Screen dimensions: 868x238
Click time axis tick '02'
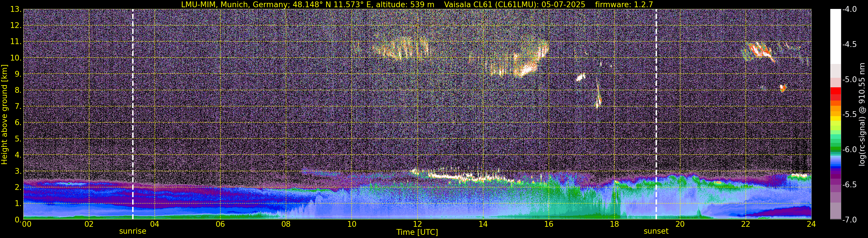(89, 224)
